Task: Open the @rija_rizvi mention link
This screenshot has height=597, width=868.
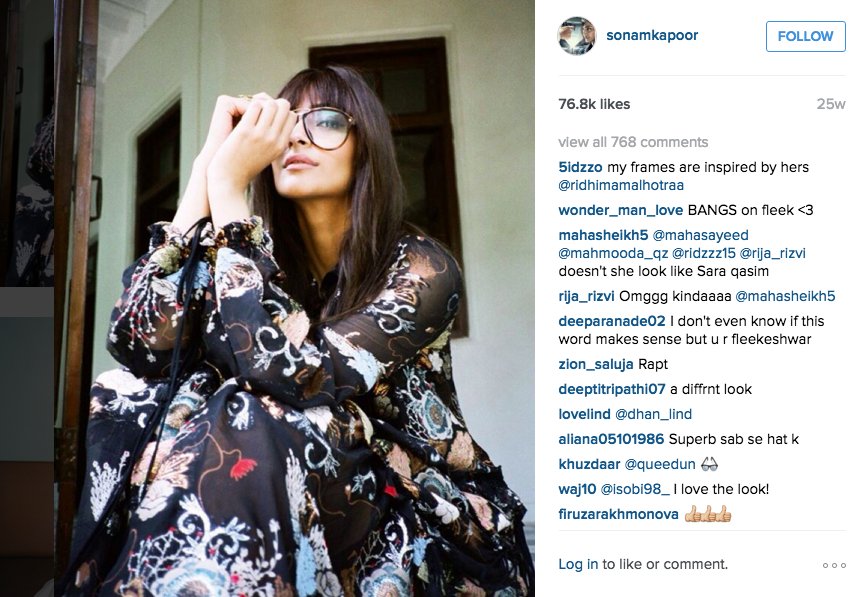Action: (772, 254)
